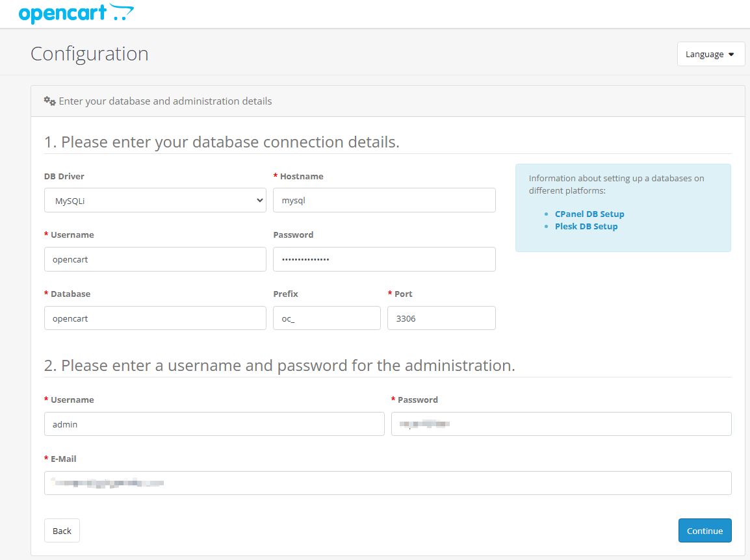Select the Database name field
Viewport: 750px width, 560px height.
[x=155, y=318]
